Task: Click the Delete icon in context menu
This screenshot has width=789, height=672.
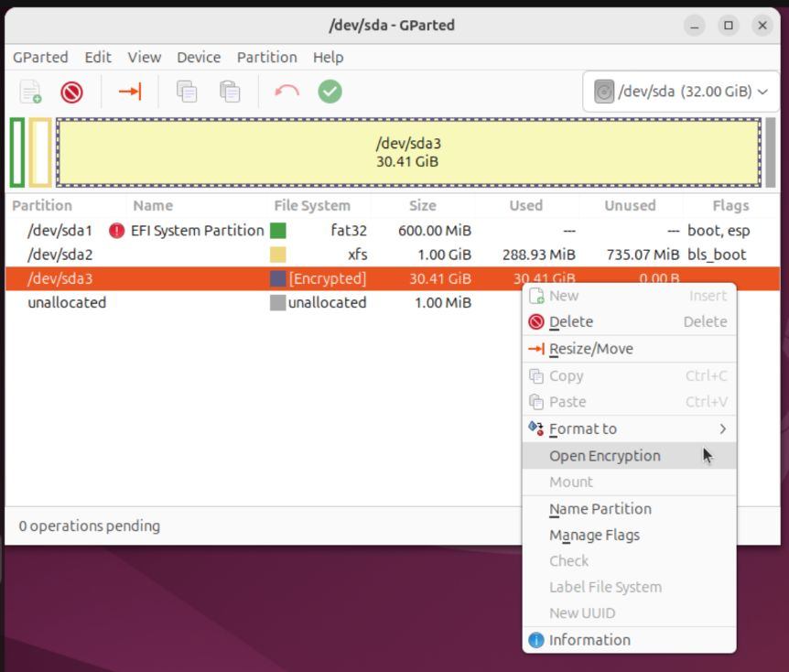Action: point(536,321)
